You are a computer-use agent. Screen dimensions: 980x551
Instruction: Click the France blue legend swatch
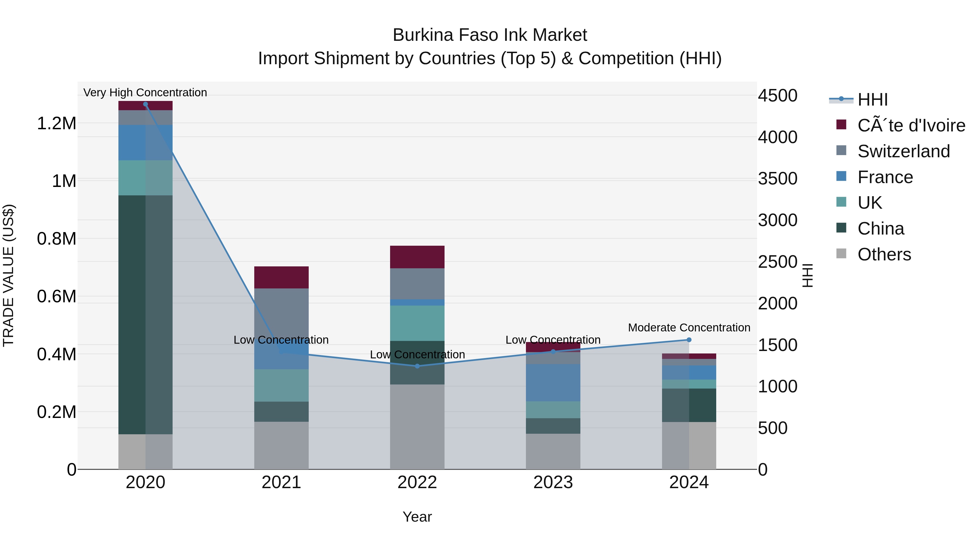tap(841, 176)
